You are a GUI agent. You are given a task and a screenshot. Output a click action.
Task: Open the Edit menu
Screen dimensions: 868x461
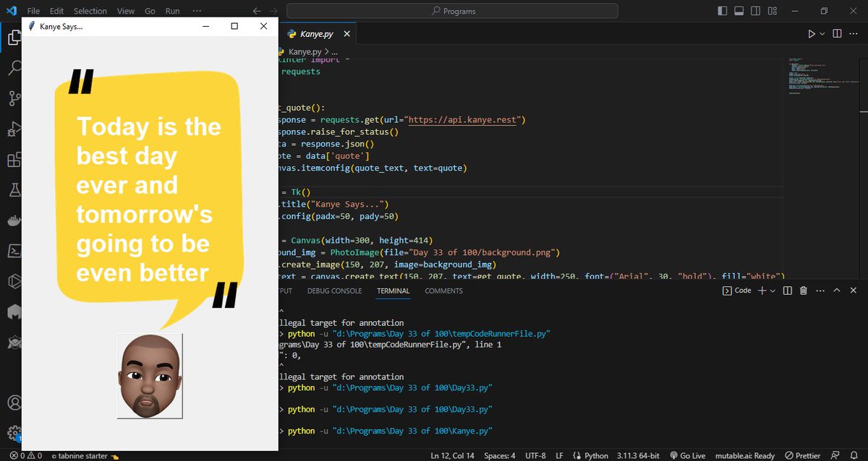click(x=56, y=11)
